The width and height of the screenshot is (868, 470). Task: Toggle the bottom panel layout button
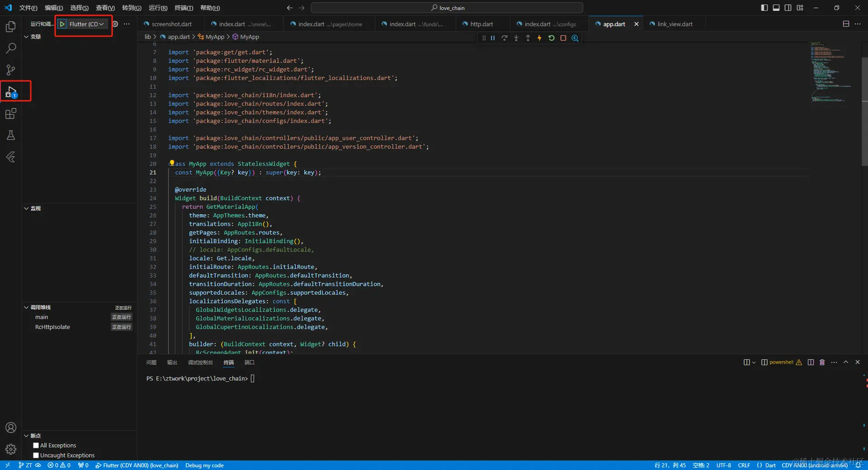point(776,8)
